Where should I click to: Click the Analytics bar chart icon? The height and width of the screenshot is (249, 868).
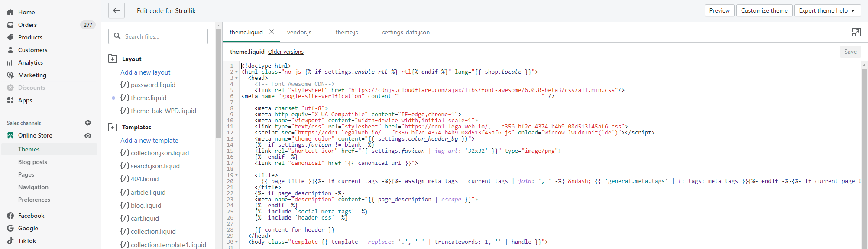(10, 62)
